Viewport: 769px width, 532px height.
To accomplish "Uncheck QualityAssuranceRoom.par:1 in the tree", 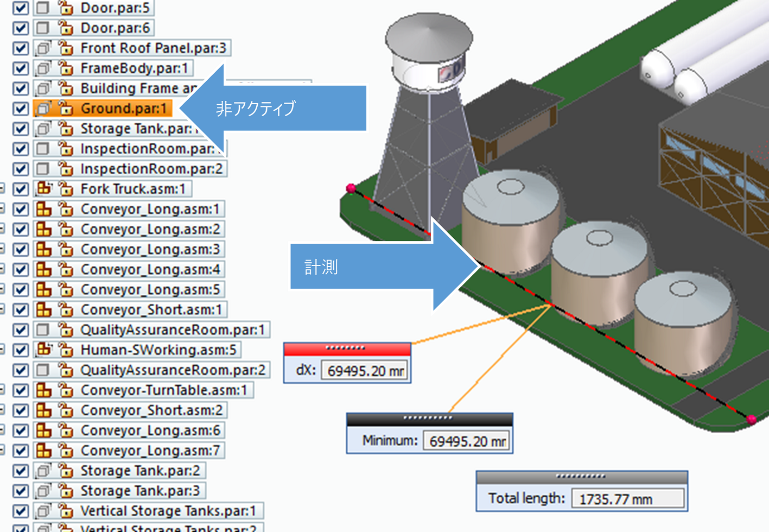I will 20,330.
